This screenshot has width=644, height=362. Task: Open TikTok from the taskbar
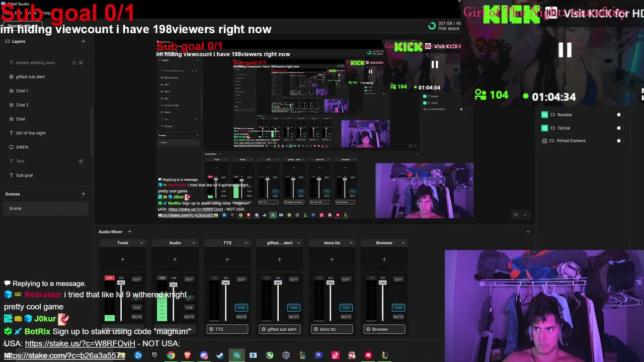[336, 355]
